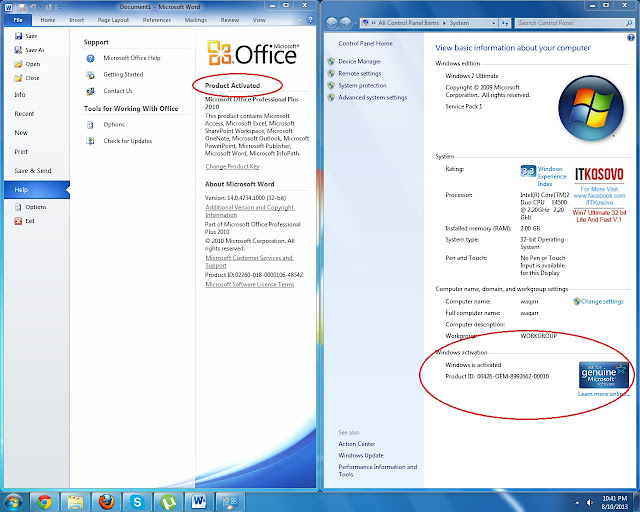
Task: Open Firefox from the taskbar
Action: point(107,502)
